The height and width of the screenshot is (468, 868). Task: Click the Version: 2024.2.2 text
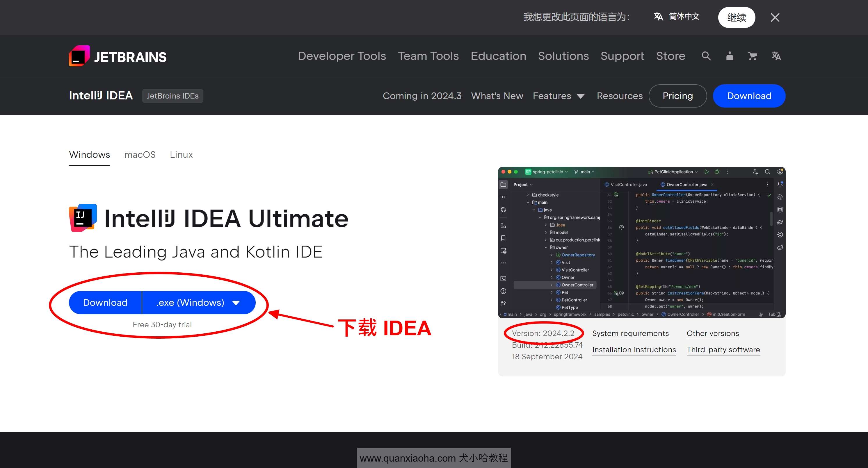coord(543,333)
